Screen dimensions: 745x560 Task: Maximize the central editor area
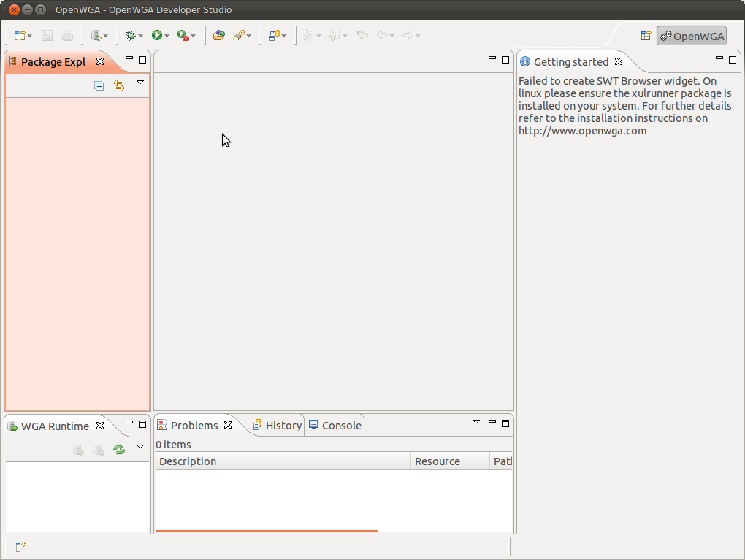click(505, 60)
